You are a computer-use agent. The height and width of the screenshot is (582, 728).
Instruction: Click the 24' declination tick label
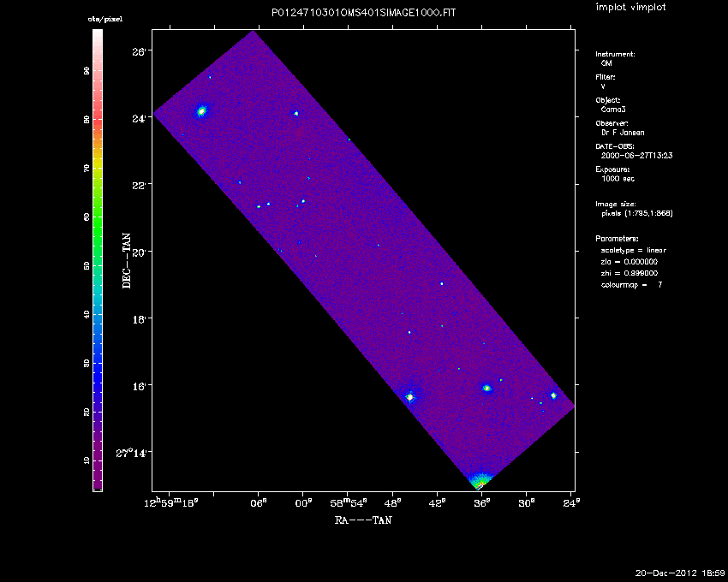click(139, 119)
